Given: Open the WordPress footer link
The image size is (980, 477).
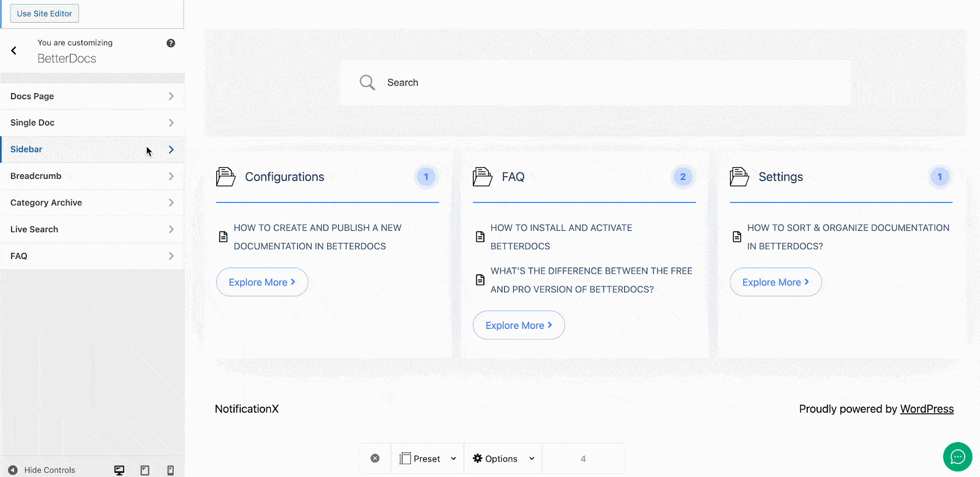Looking at the screenshot, I should pos(927,409).
